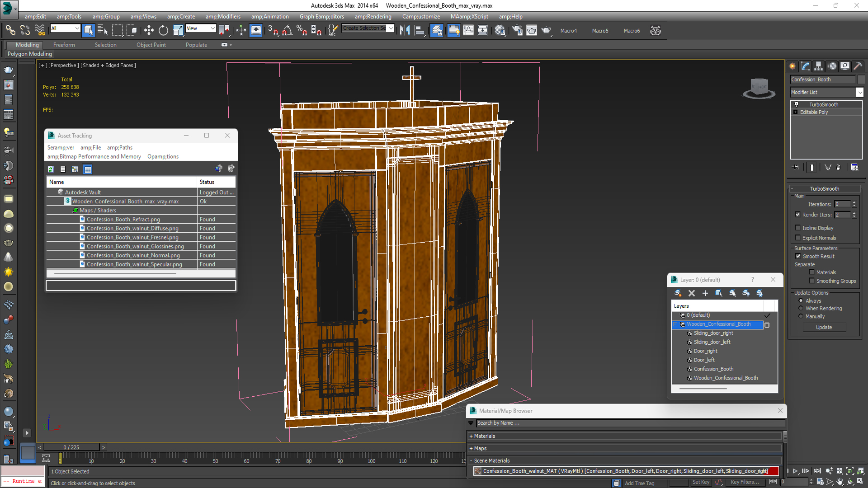This screenshot has height=488, width=868.
Task: Click Freeze/Unfreeze All Layers icon
Action: click(x=759, y=293)
